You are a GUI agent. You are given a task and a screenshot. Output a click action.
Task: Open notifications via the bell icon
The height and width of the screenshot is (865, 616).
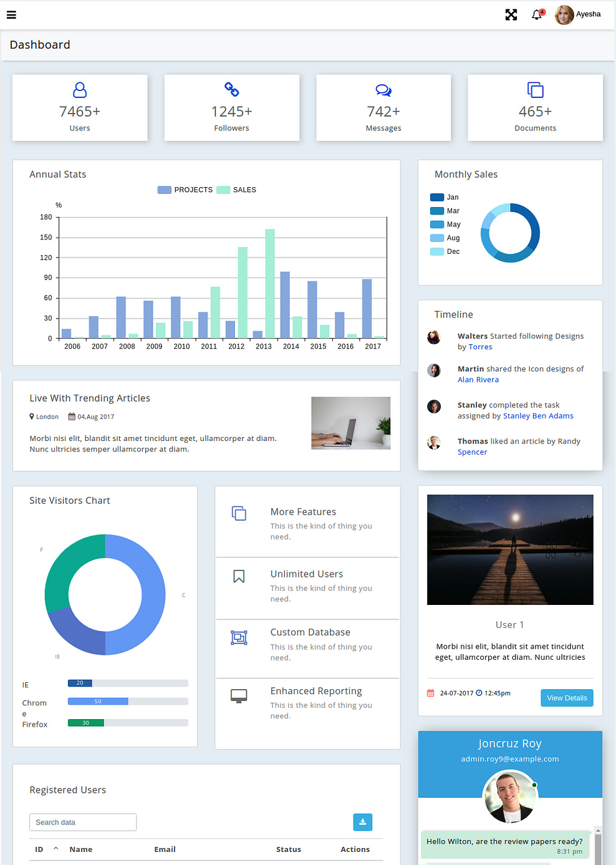(536, 14)
